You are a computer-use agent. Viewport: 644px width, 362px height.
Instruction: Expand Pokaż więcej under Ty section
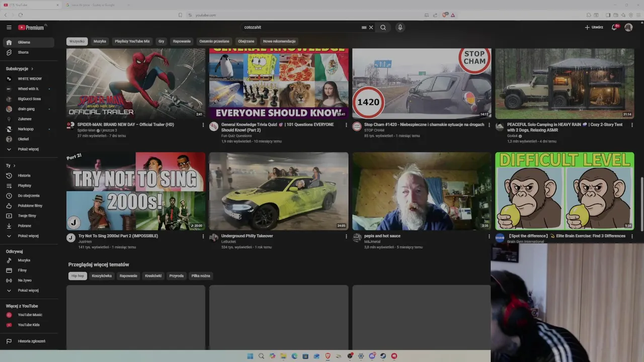pos(28,236)
